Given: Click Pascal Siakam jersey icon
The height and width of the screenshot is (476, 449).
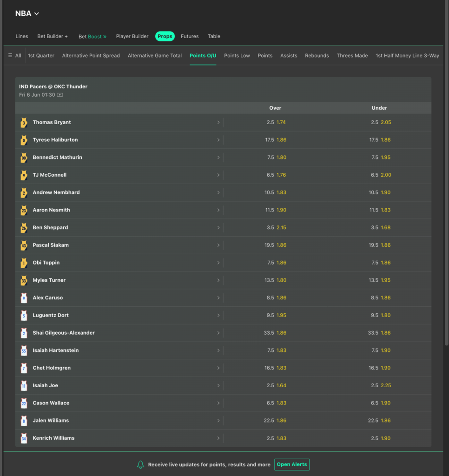Looking at the screenshot, I should pyautogui.click(x=24, y=245).
